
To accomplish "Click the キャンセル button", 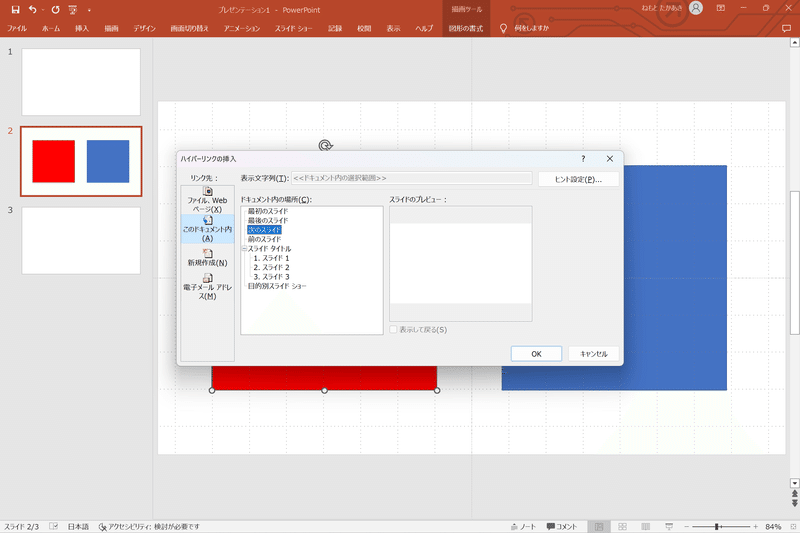I will pos(594,354).
